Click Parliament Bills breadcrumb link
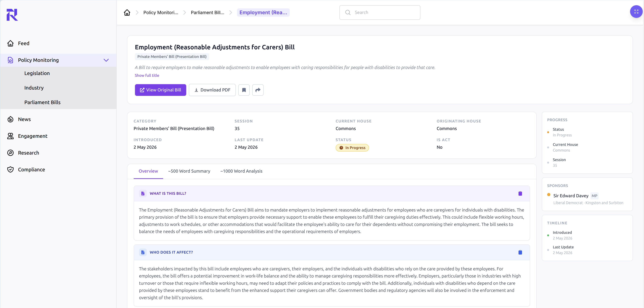Screen dimensions: 644x308 pyautogui.click(x=207, y=12)
